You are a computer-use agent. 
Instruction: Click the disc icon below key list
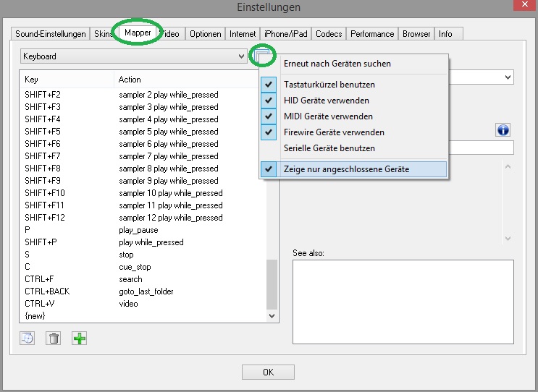tap(28, 338)
